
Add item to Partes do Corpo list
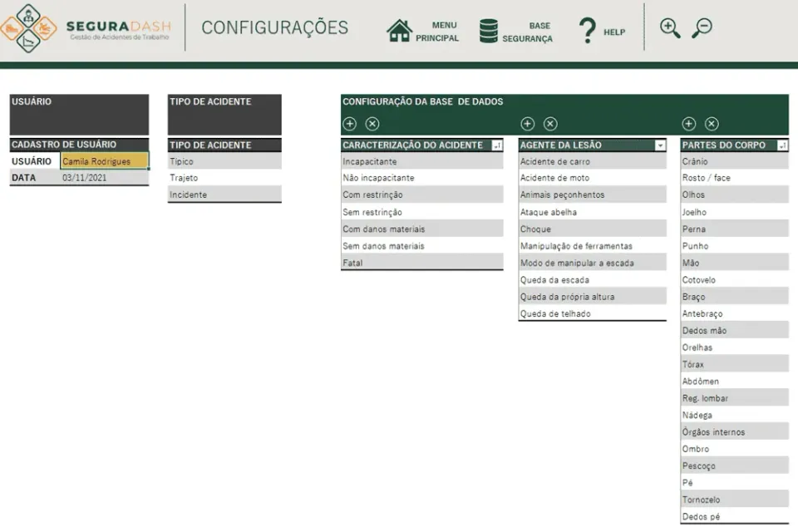click(689, 124)
